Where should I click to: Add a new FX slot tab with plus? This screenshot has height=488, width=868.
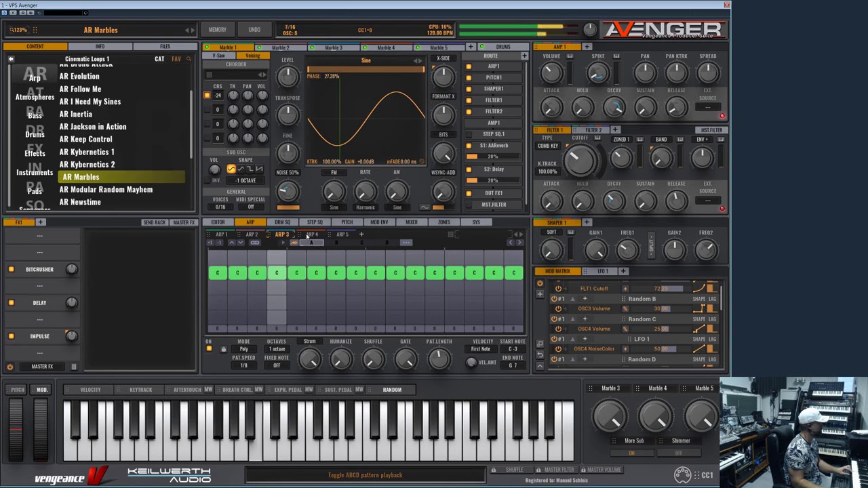point(40,222)
